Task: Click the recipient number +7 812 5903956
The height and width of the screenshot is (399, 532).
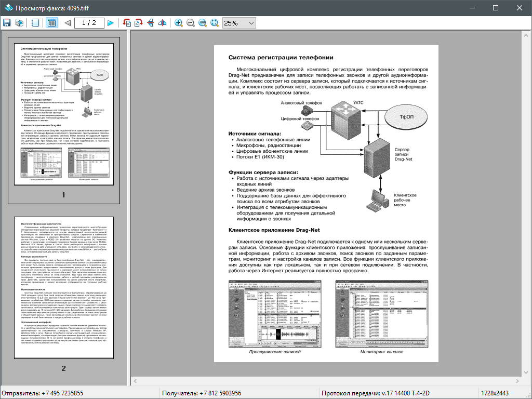Action: [x=220, y=393]
